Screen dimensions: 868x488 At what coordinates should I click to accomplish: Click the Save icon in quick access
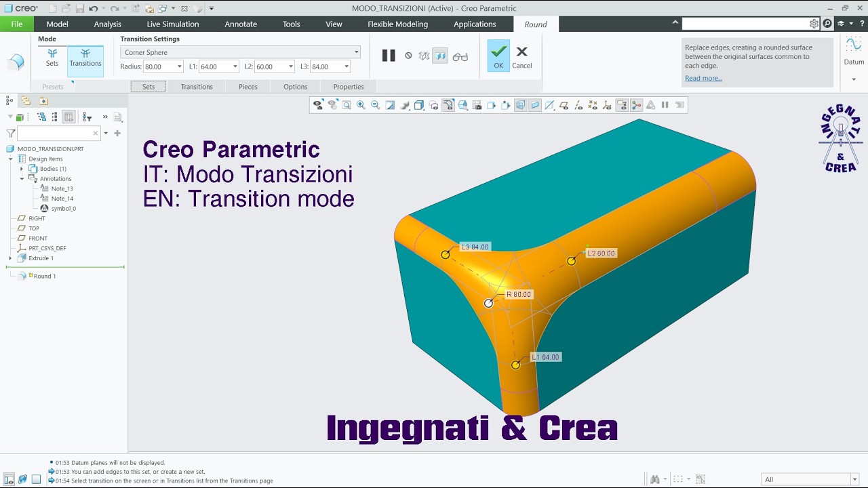(79, 8)
